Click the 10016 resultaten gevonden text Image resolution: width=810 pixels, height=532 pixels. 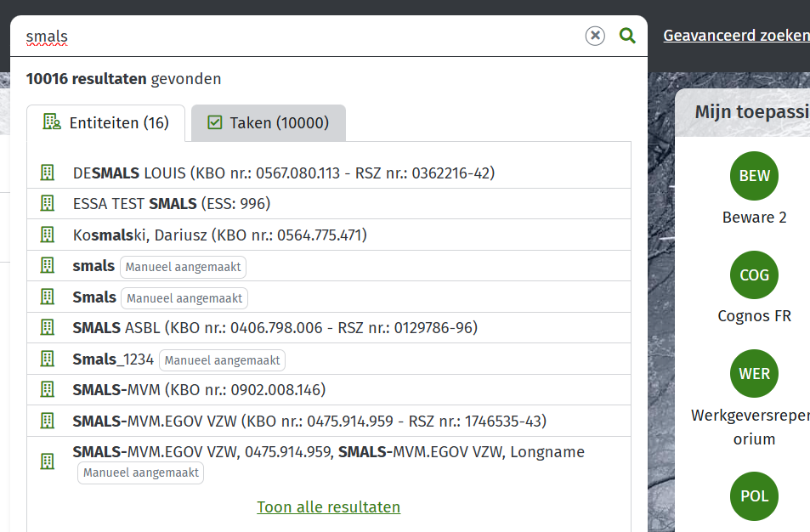pos(123,79)
